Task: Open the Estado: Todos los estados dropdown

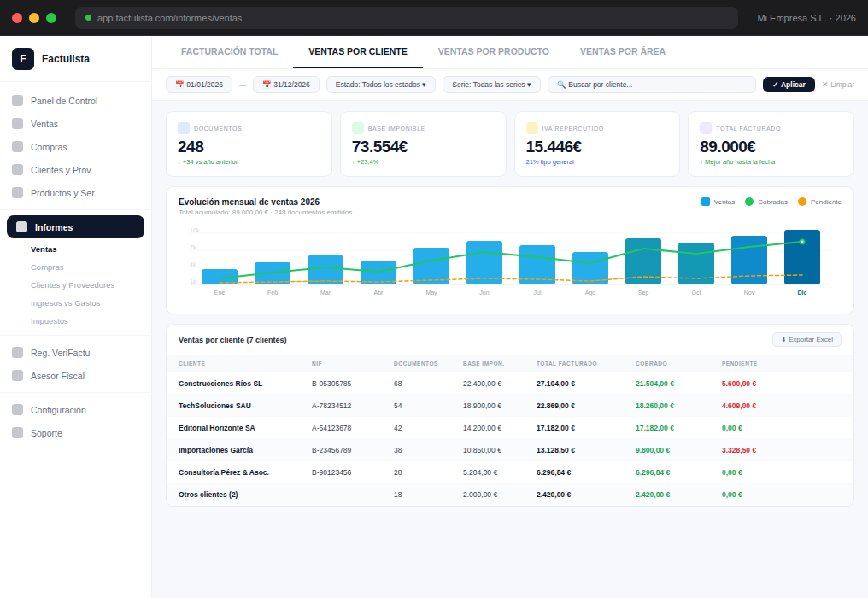Action: coord(381,85)
